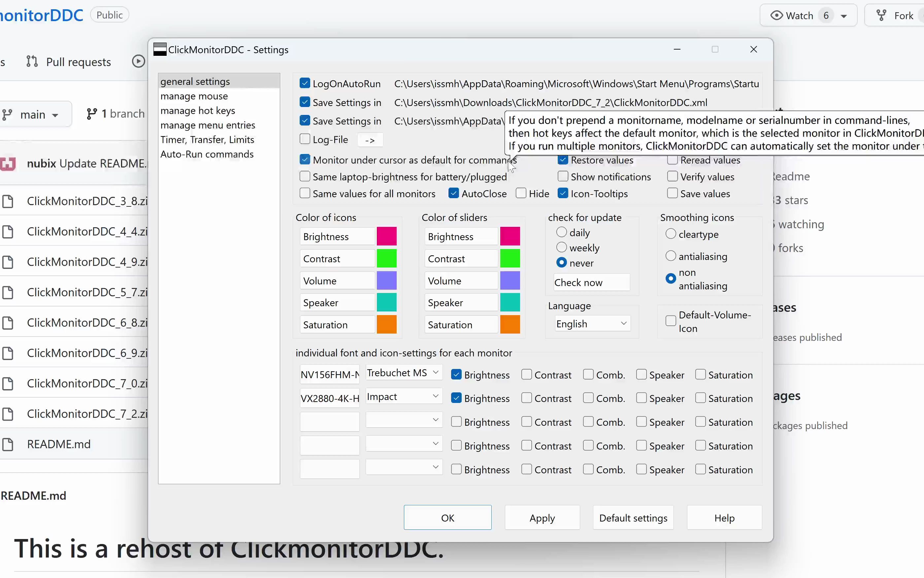Image resolution: width=924 pixels, height=578 pixels.
Task: Select weekly update check radio
Action: click(x=561, y=247)
